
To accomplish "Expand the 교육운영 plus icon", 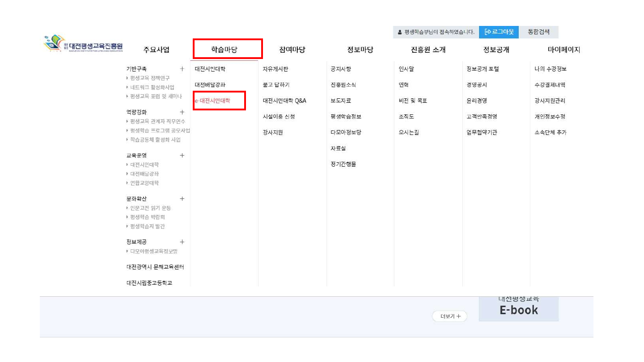I will pos(182,156).
